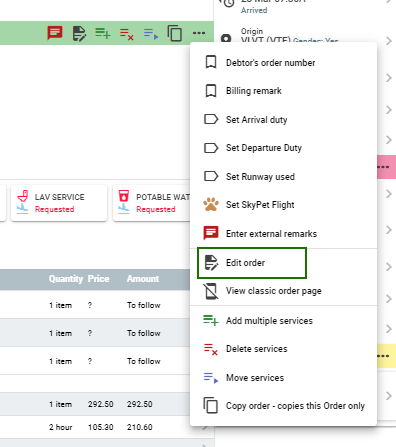Click the water cup icon on POTABLE WATER card
Screen dimensions: 396x447
point(124,196)
